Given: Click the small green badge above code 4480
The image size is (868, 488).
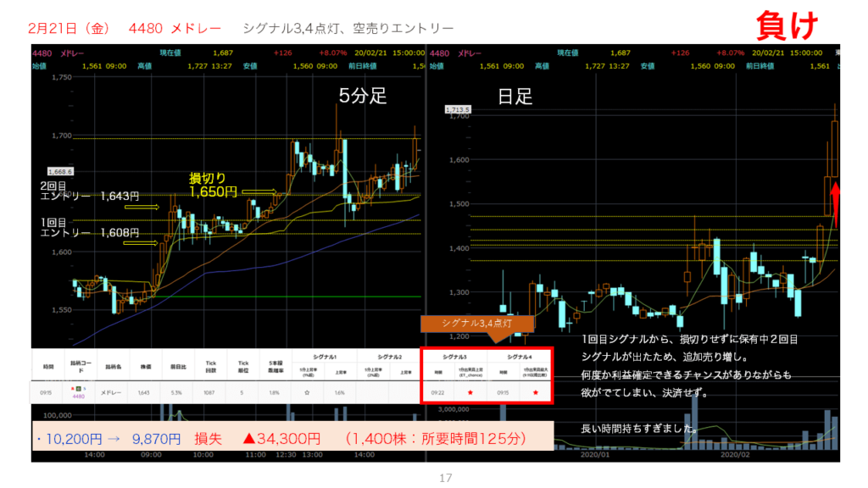Looking at the screenshot, I should [79, 388].
